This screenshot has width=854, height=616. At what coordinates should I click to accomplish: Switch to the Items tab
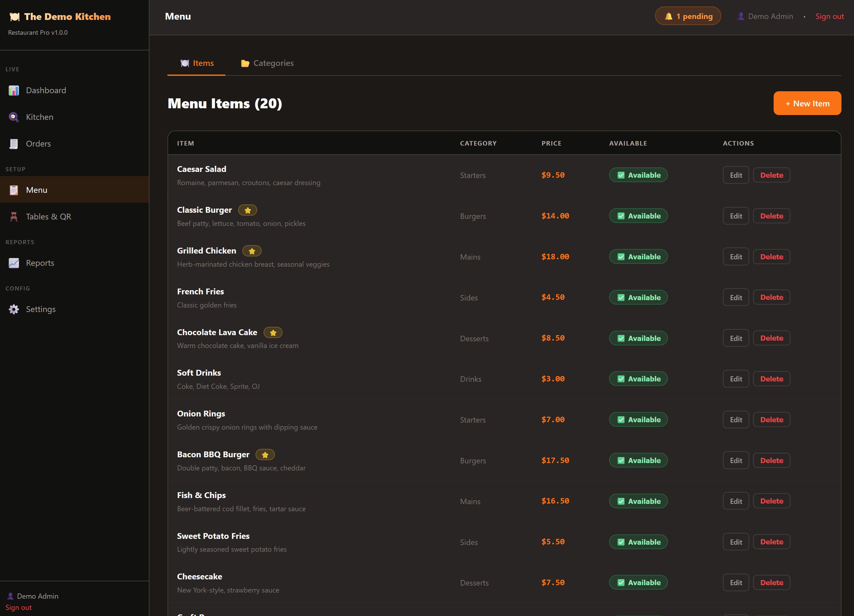[197, 63]
